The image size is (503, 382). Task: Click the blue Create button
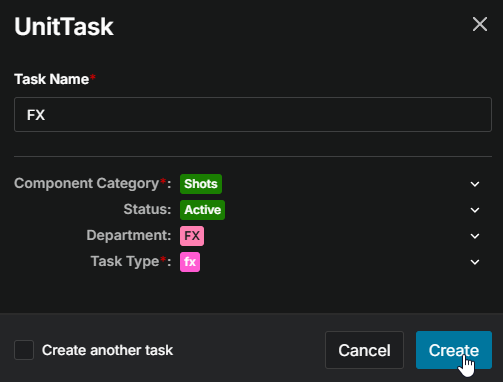click(454, 350)
